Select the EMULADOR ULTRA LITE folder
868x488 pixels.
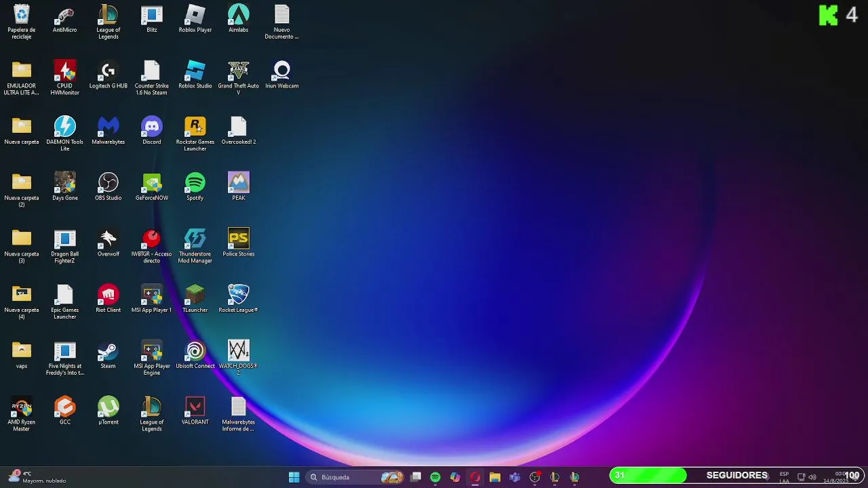(22, 78)
